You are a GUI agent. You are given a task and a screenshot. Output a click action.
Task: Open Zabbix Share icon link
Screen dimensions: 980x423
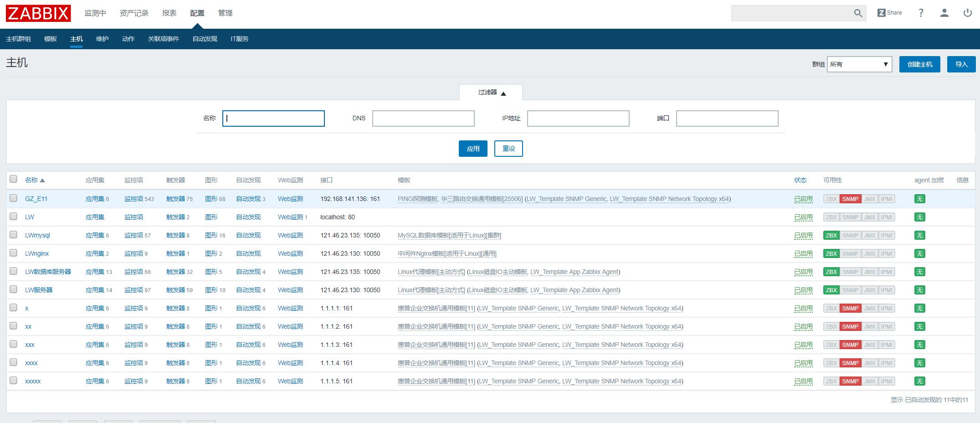click(889, 13)
